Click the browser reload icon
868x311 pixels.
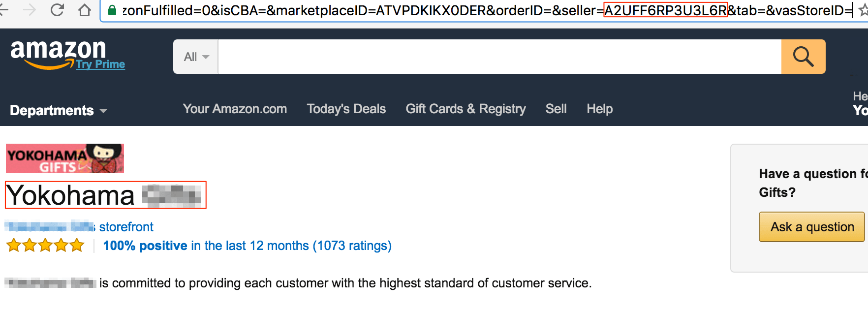(x=58, y=10)
